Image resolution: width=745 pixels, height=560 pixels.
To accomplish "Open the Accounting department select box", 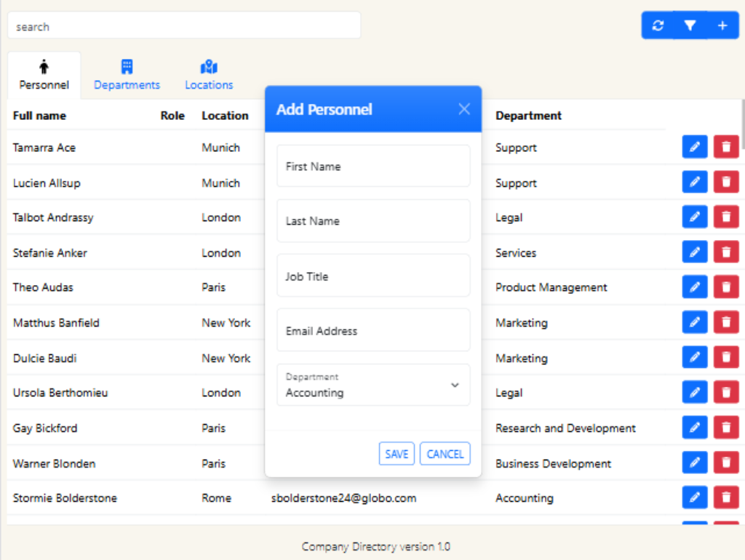I will [364, 385].
